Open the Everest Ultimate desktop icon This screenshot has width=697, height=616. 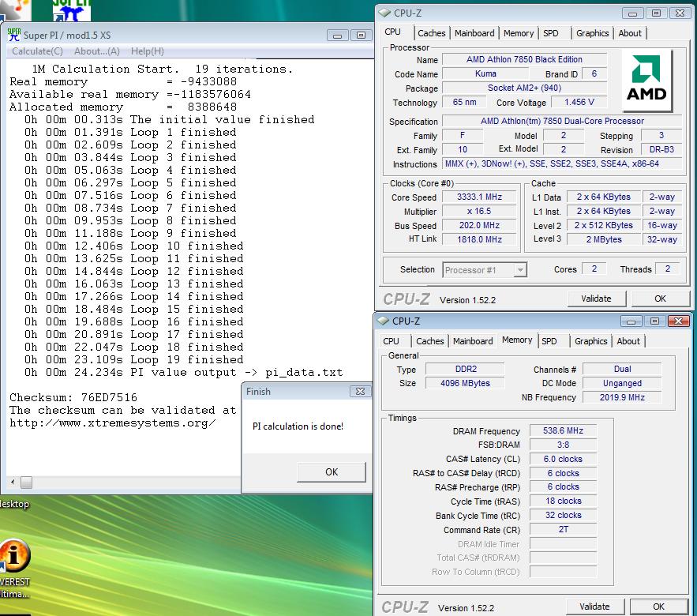pos(15,569)
